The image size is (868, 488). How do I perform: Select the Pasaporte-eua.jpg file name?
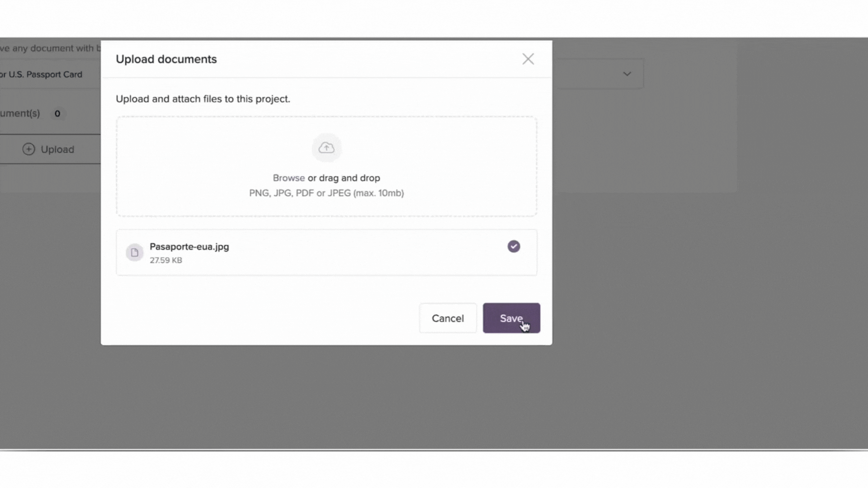coord(189,247)
